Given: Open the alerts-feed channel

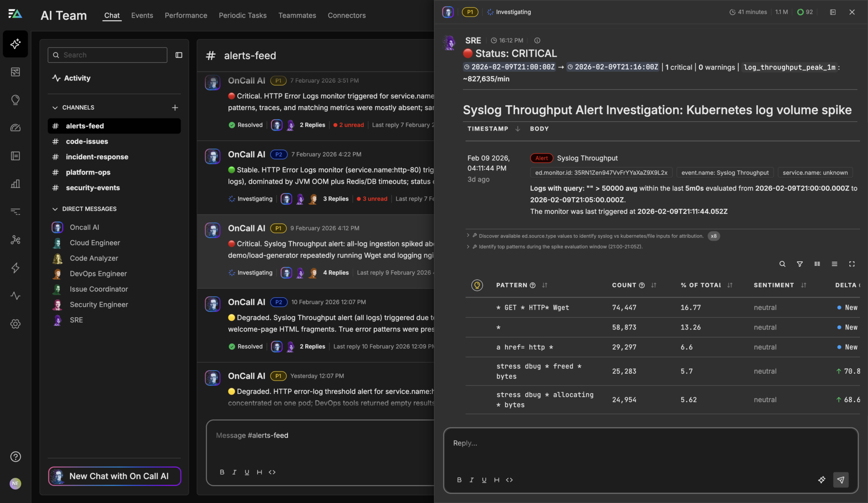Looking at the screenshot, I should click(84, 126).
